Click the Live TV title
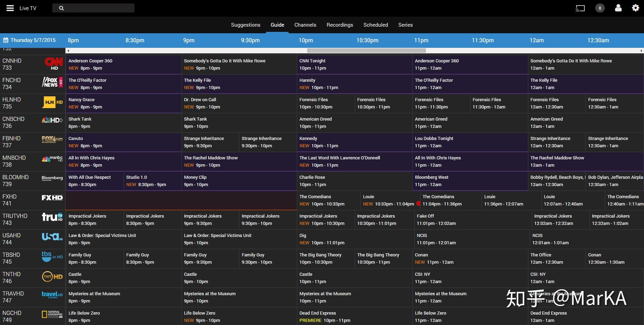The image size is (644, 325). coord(28,8)
